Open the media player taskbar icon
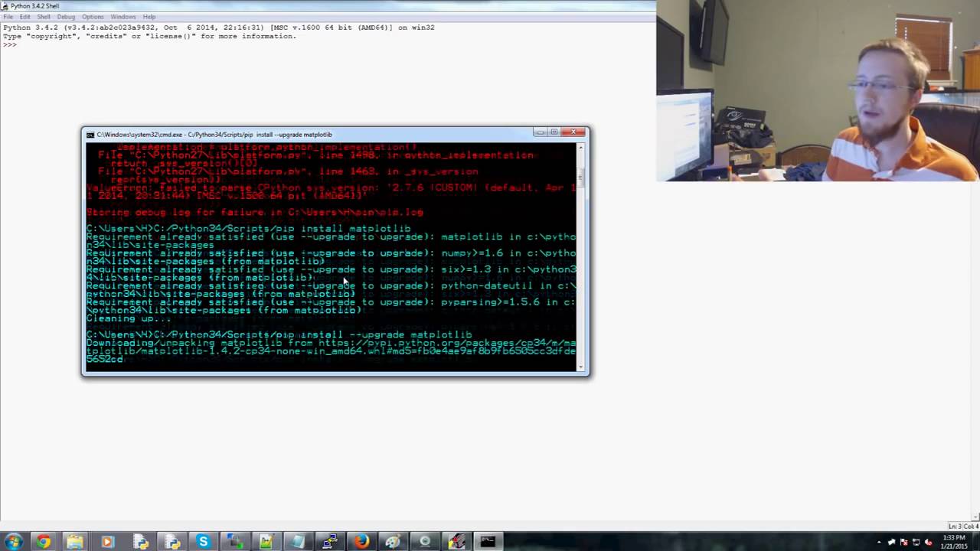Image resolution: width=980 pixels, height=551 pixels. pyautogui.click(x=107, y=542)
